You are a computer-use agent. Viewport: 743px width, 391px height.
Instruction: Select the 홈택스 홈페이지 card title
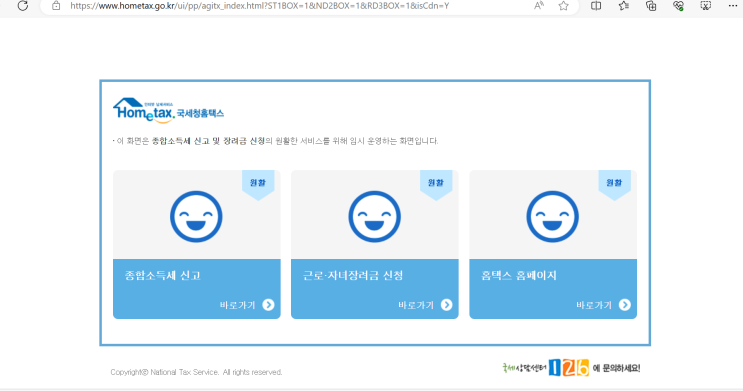pos(519,275)
